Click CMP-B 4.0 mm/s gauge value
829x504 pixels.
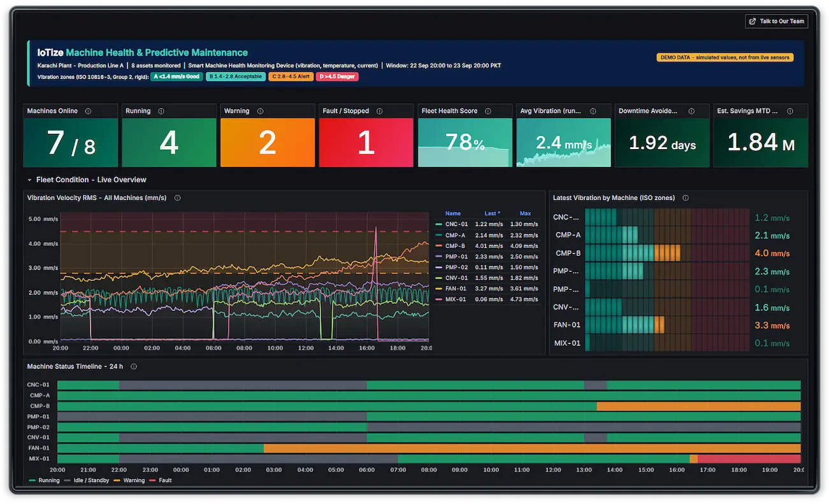pyautogui.click(x=772, y=254)
